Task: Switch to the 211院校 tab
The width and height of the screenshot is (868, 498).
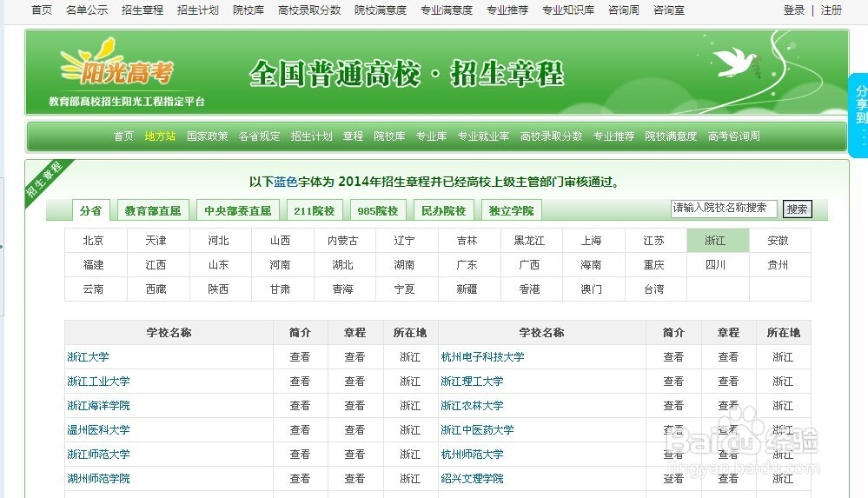Action: (x=315, y=210)
